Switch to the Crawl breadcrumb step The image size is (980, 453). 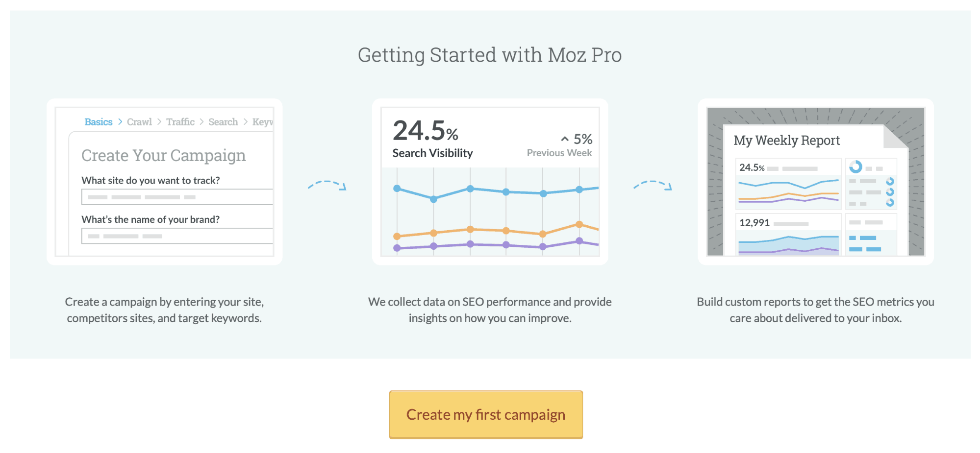pyautogui.click(x=139, y=121)
